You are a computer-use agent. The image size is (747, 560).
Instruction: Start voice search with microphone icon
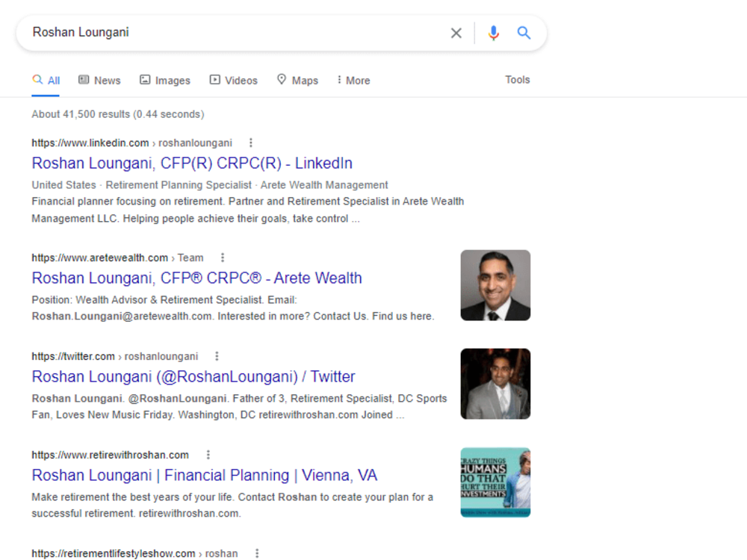coord(494,33)
